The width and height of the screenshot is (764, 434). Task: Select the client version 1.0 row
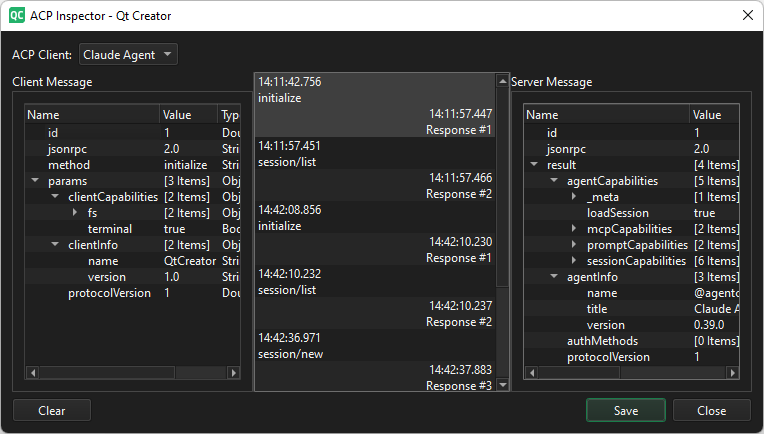(133, 277)
